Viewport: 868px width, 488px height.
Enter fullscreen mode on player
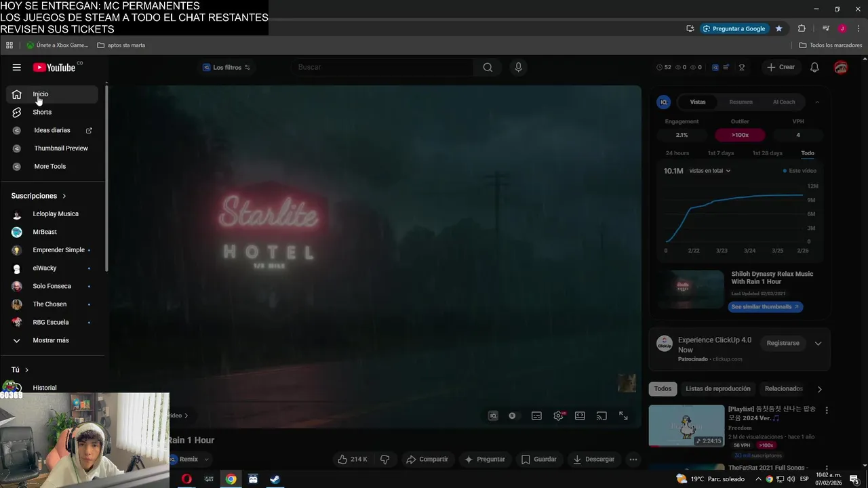tap(623, 415)
